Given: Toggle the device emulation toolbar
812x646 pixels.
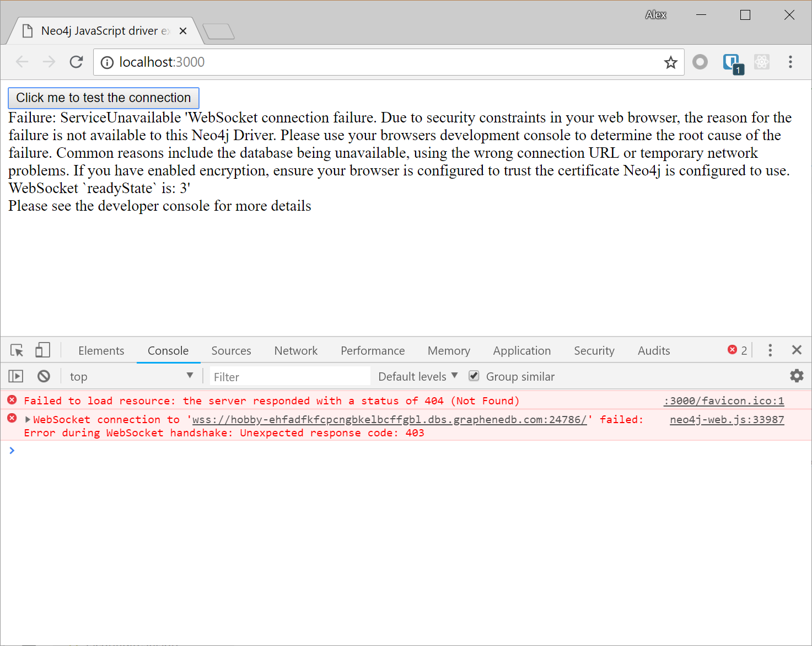Looking at the screenshot, I should (42, 350).
